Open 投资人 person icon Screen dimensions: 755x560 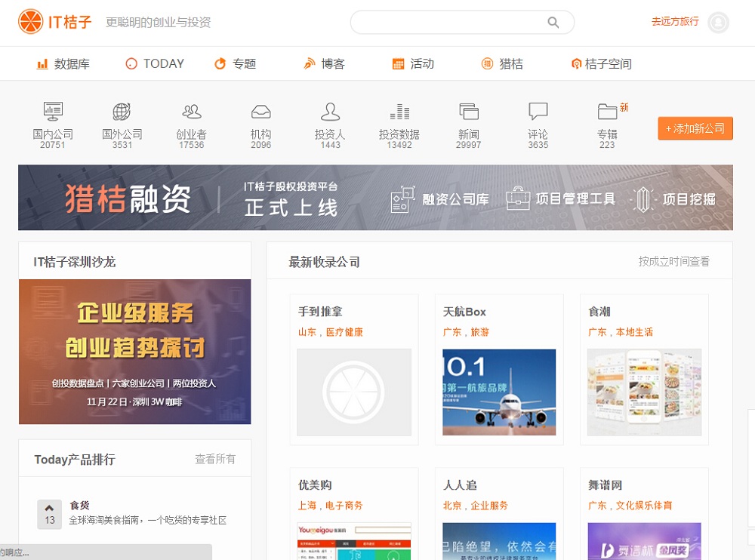pos(331,111)
